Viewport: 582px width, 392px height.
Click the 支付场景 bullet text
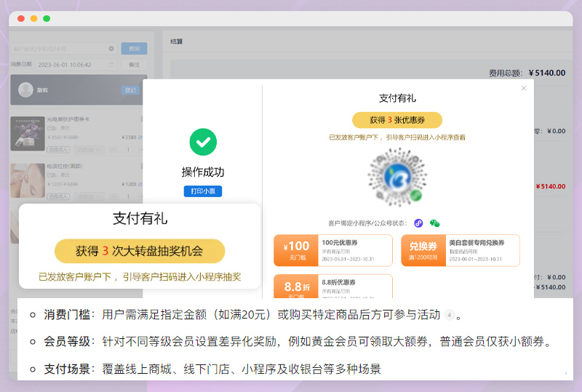point(212,369)
